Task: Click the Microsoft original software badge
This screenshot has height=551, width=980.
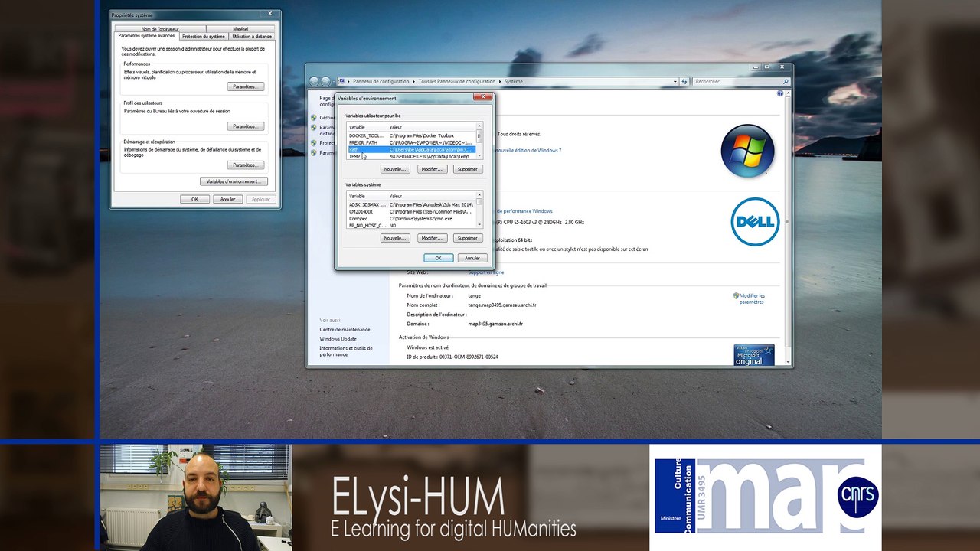Action: [x=753, y=354]
